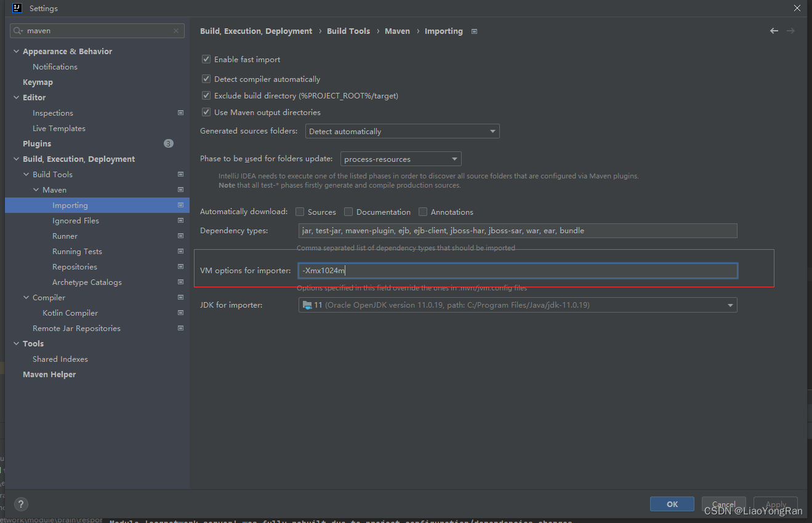Disable Use Maven output directories
Image resolution: width=812 pixels, height=523 pixels.
[206, 113]
